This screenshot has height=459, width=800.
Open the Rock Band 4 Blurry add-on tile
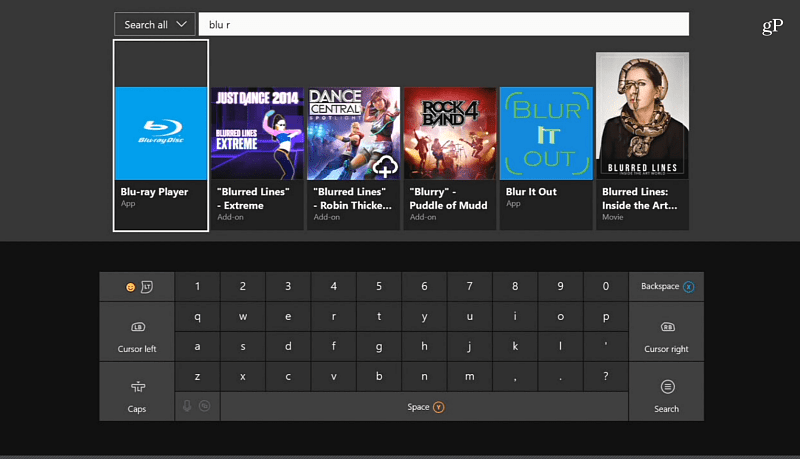coord(450,158)
